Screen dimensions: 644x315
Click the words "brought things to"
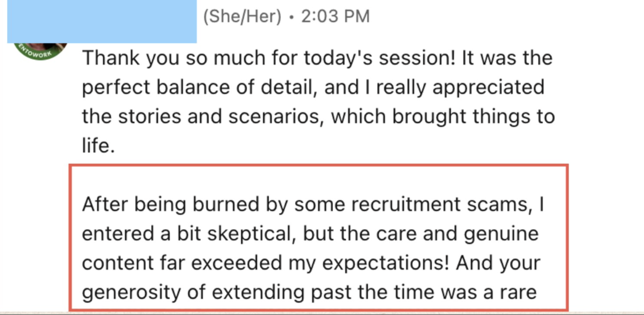click(x=473, y=117)
